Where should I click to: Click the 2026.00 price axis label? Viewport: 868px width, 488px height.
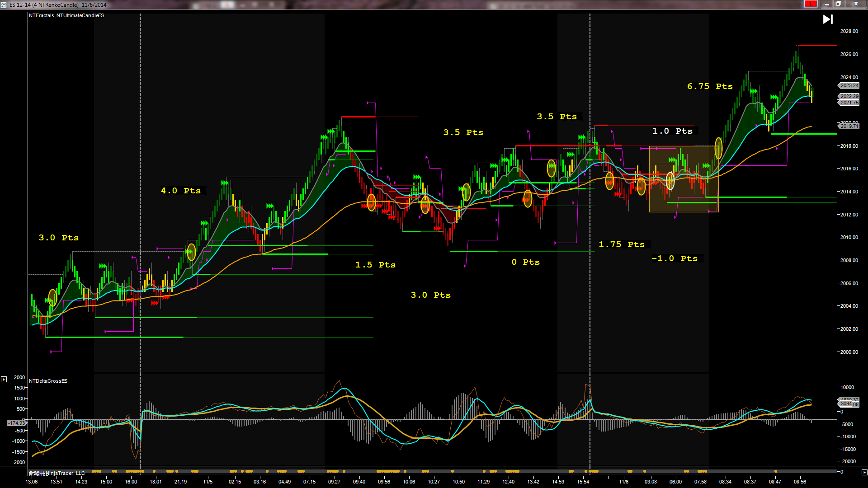pyautogui.click(x=849, y=54)
